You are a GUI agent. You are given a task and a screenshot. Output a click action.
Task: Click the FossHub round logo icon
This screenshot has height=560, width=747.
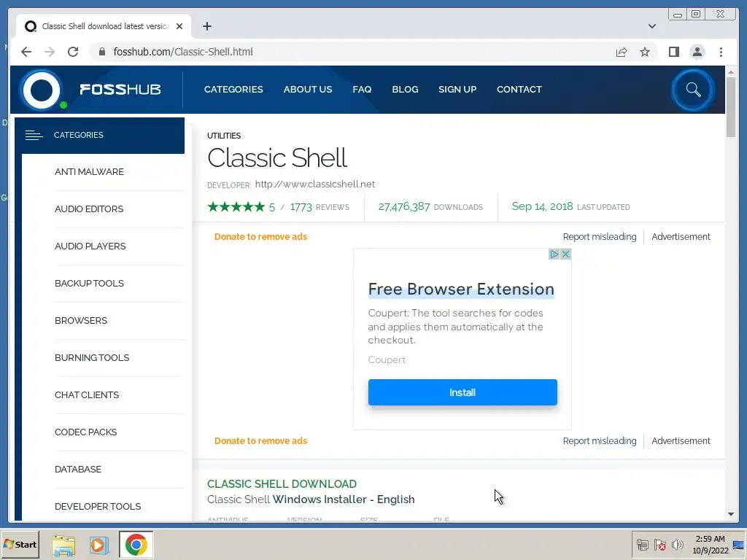[x=42, y=90]
